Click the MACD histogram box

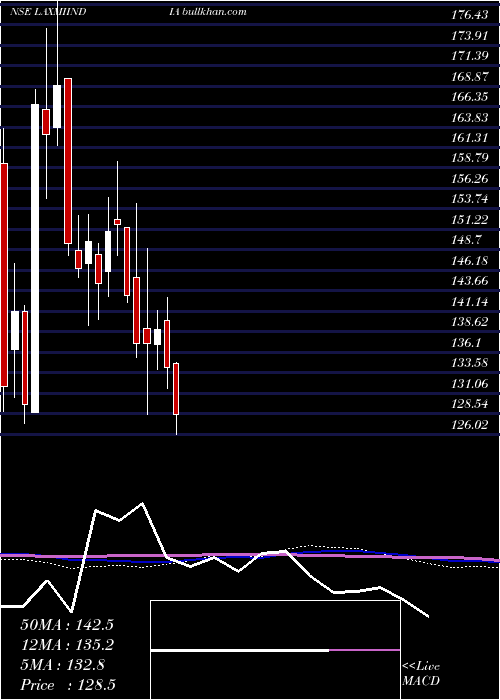pyautogui.click(x=275, y=650)
